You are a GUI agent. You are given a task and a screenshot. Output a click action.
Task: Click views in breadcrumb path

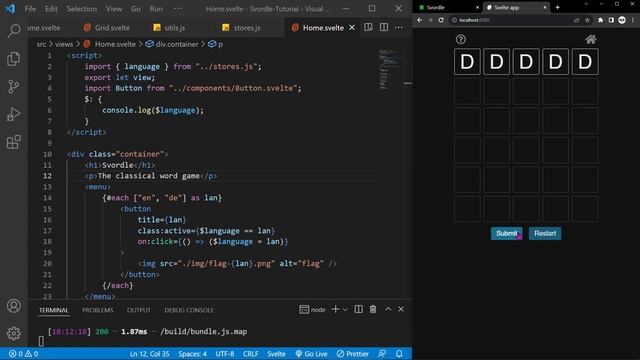click(64, 44)
